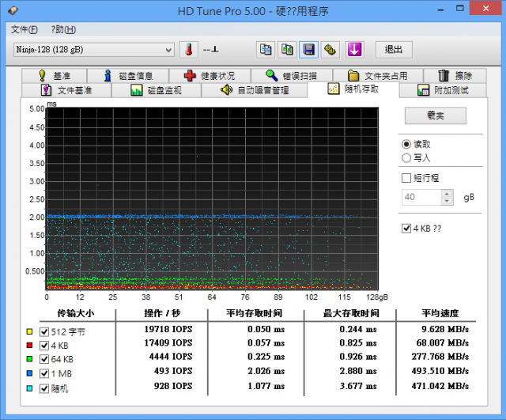506x420 pixels.
Task: Switch to the 擦除 erase tab
Action: [x=455, y=76]
